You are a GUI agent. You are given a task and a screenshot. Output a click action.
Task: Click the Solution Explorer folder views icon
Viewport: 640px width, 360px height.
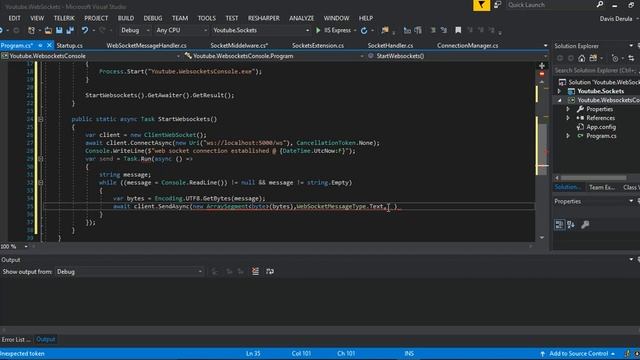pos(593,58)
